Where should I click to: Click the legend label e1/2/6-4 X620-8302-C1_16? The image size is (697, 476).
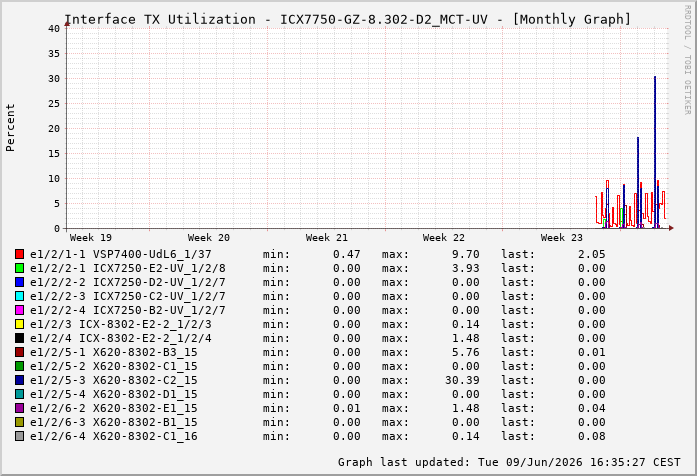click(x=113, y=436)
